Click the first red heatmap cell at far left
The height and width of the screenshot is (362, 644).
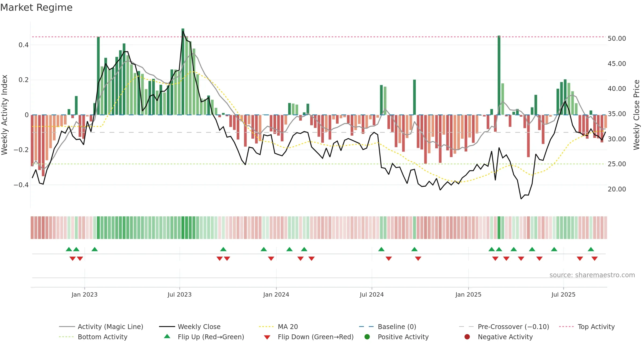[x=32, y=228]
